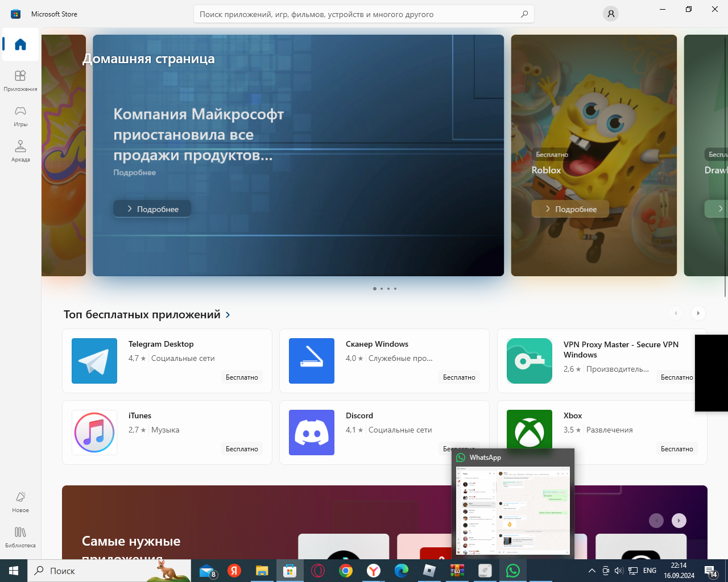
Task: Open Yandex Browser from the taskbar
Action: point(374,571)
